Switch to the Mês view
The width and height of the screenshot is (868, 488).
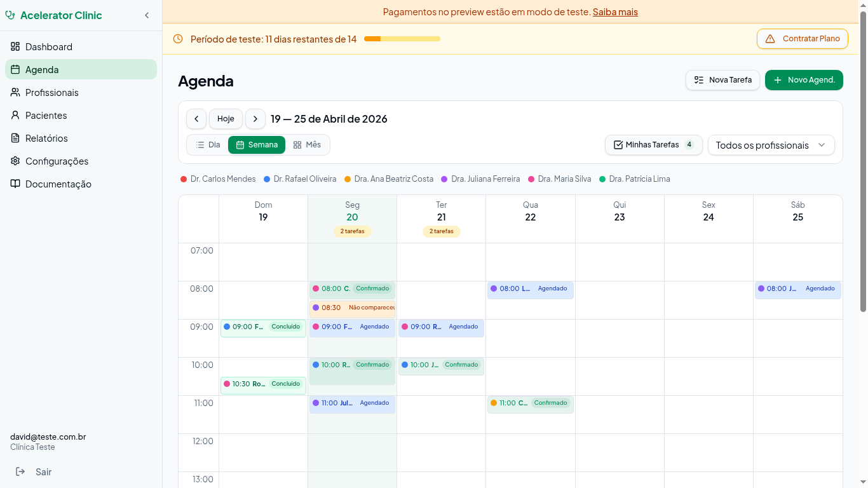pyautogui.click(x=307, y=145)
